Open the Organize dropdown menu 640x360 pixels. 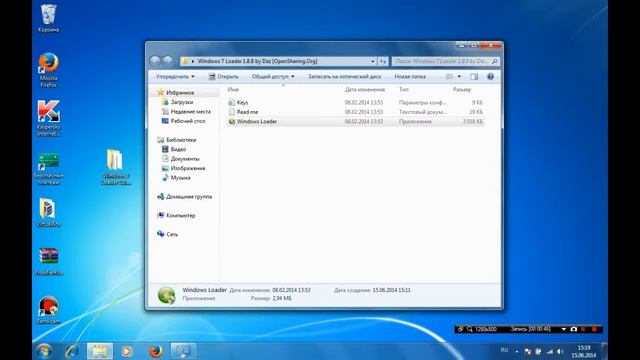pos(175,76)
